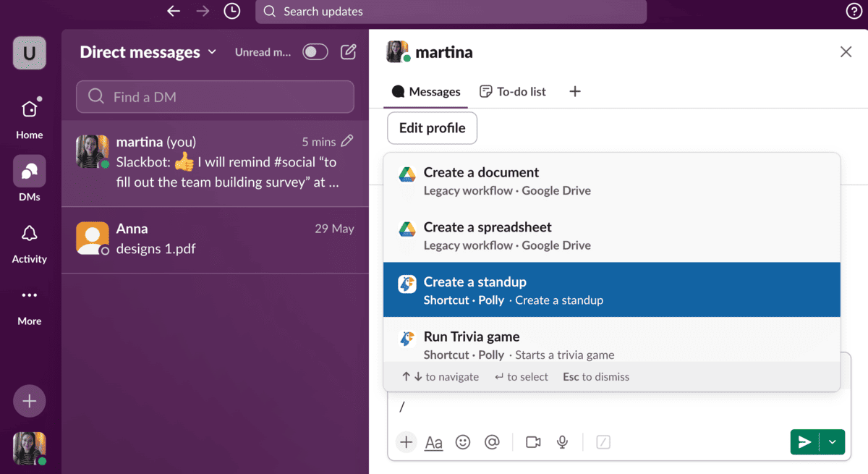Click Edit profile button

(x=433, y=128)
